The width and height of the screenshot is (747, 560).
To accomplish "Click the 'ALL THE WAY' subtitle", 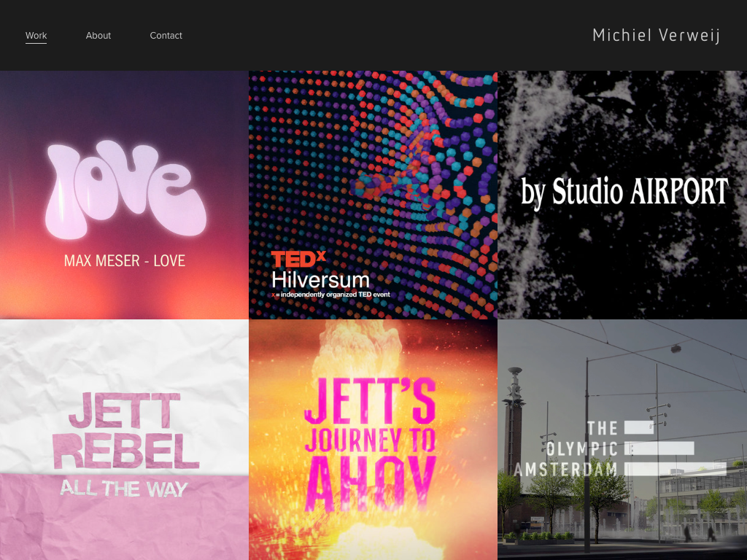I will coord(123,489).
